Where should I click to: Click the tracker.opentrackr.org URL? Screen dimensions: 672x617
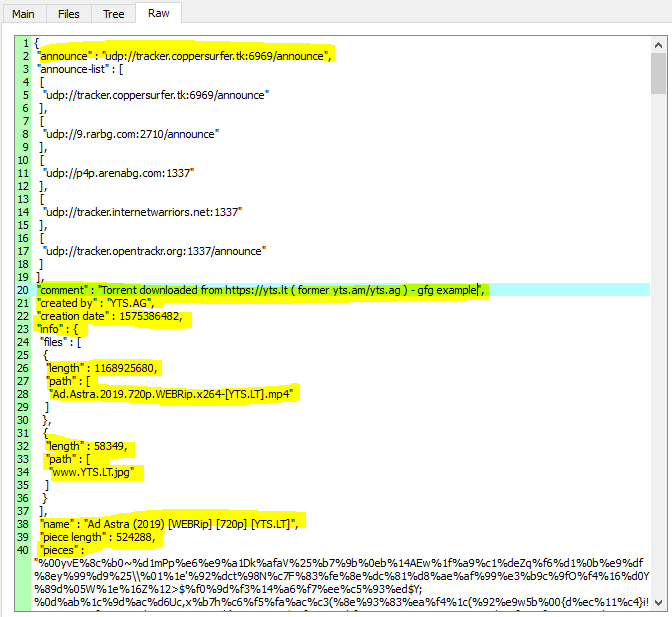click(154, 251)
